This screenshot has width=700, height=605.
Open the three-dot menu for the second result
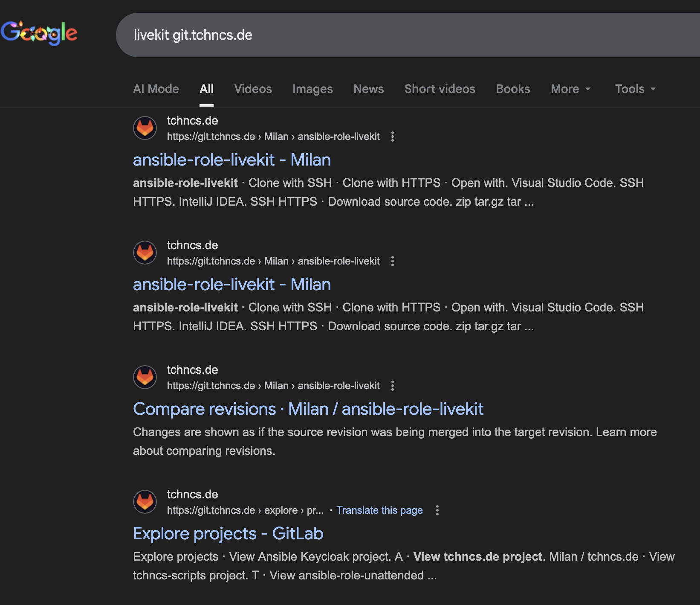tap(393, 261)
